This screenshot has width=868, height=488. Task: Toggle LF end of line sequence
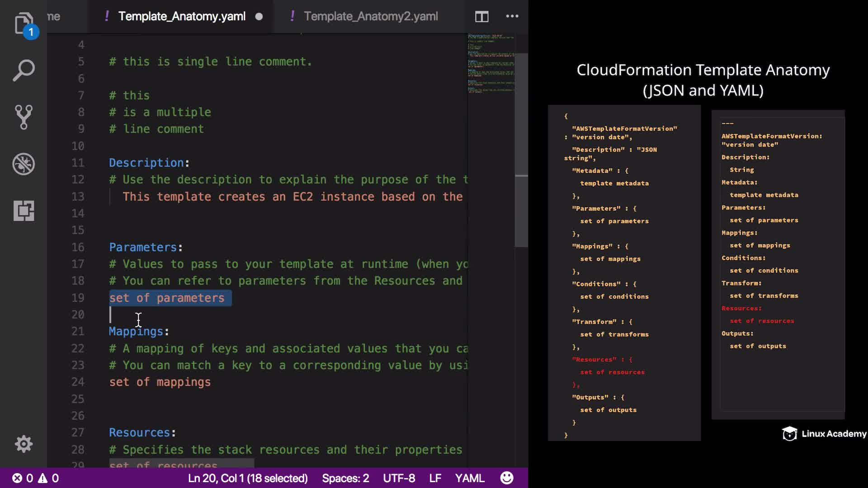[435, 478]
